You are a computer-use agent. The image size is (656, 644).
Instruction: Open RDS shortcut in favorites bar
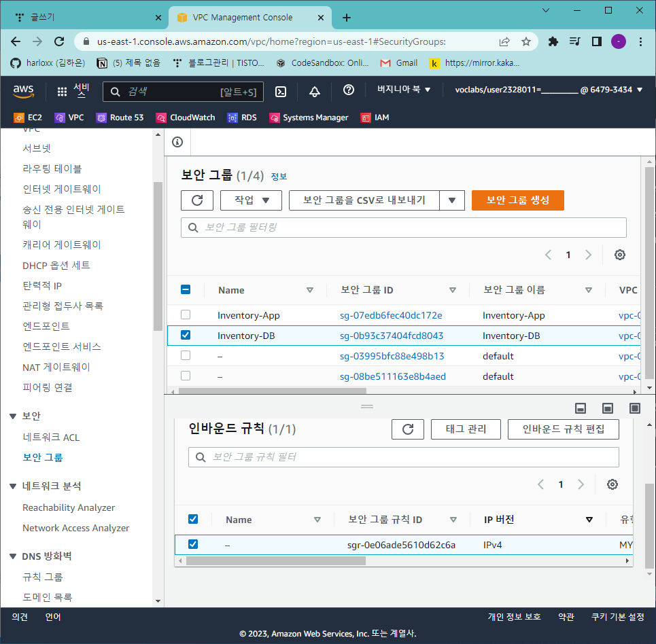pos(242,118)
